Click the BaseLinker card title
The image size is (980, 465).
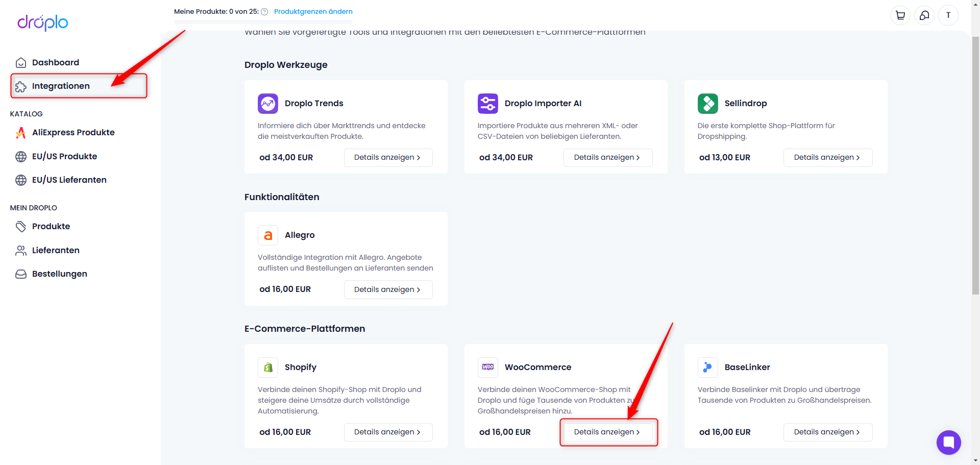(x=747, y=367)
